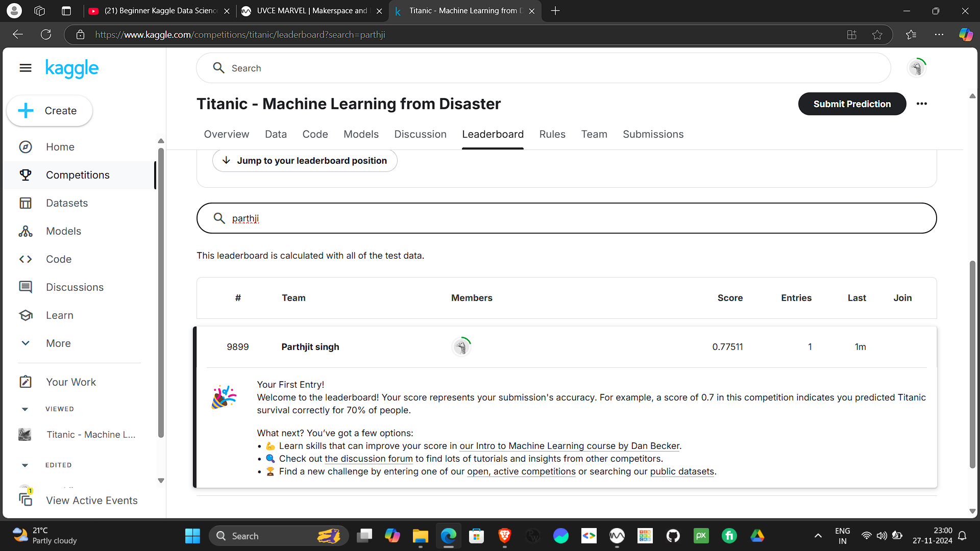This screenshot has width=980, height=551.
Task: Click the Submit Prediction button
Action: pos(852,104)
